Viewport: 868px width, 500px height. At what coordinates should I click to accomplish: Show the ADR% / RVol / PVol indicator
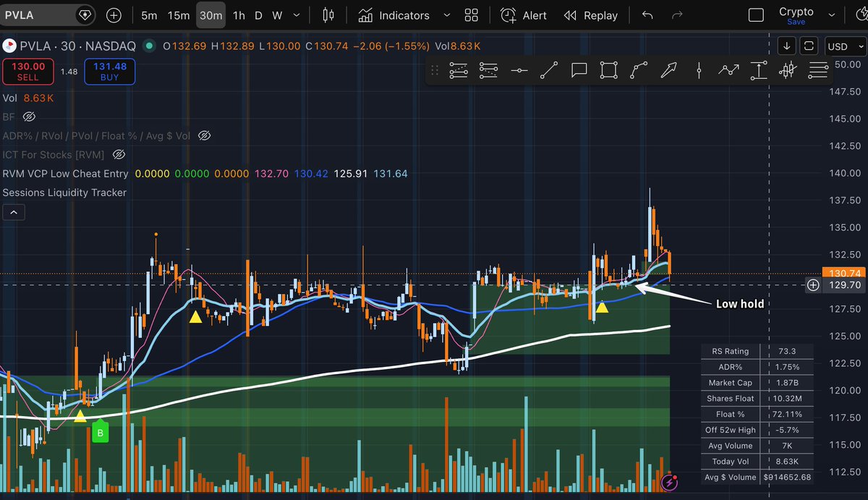click(204, 135)
